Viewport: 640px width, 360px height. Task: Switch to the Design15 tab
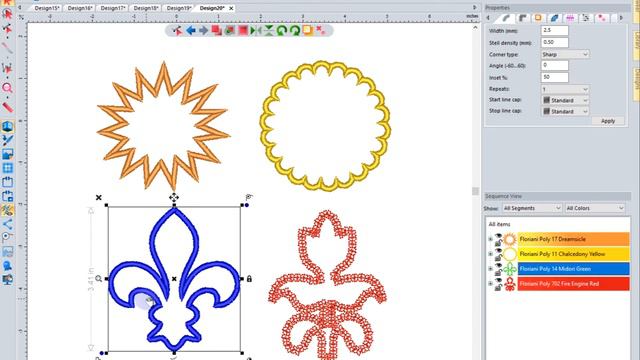pos(47,8)
